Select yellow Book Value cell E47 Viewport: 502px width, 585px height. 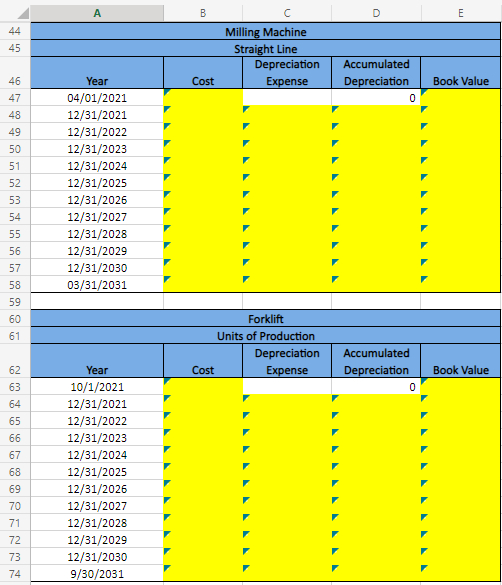coord(461,98)
